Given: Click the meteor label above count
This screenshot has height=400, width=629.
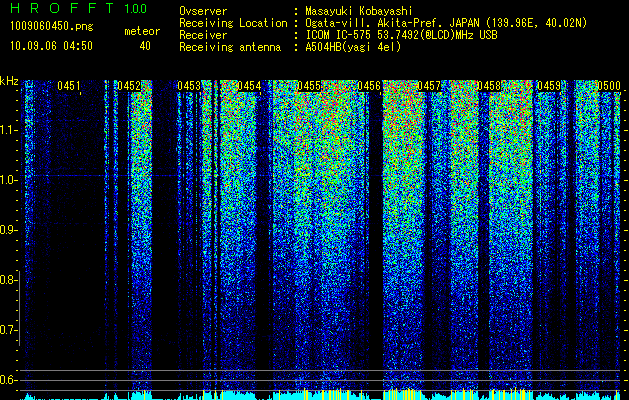Looking at the screenshot, I should [x=142, y=31].
